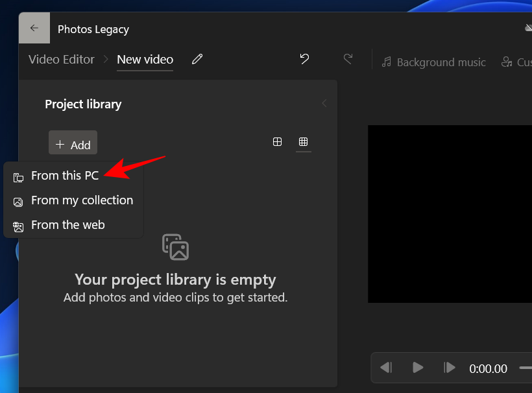Screen dimensions: 532x393
Task: Switch to small thumbnail grid view
Action: click(x=303, y=142)
